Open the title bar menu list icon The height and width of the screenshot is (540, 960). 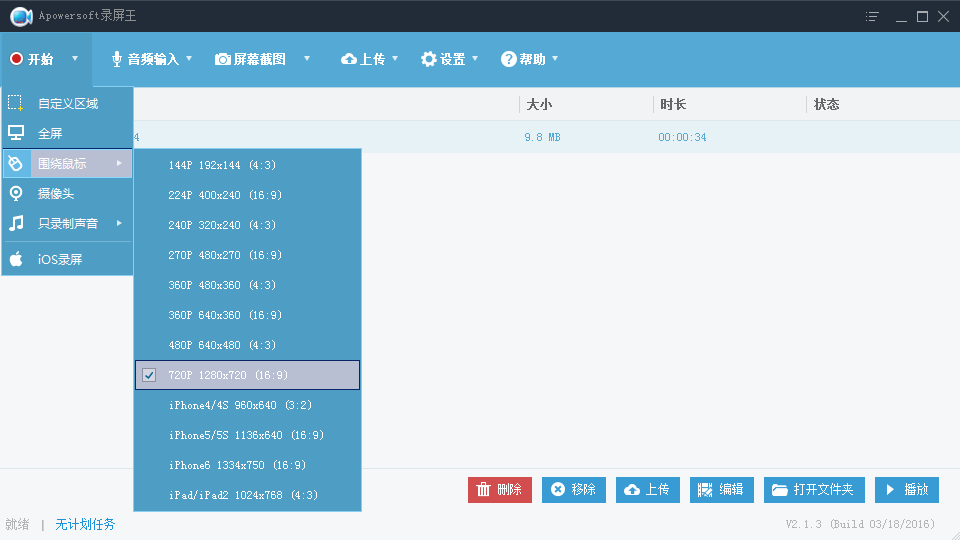(872, 17)
